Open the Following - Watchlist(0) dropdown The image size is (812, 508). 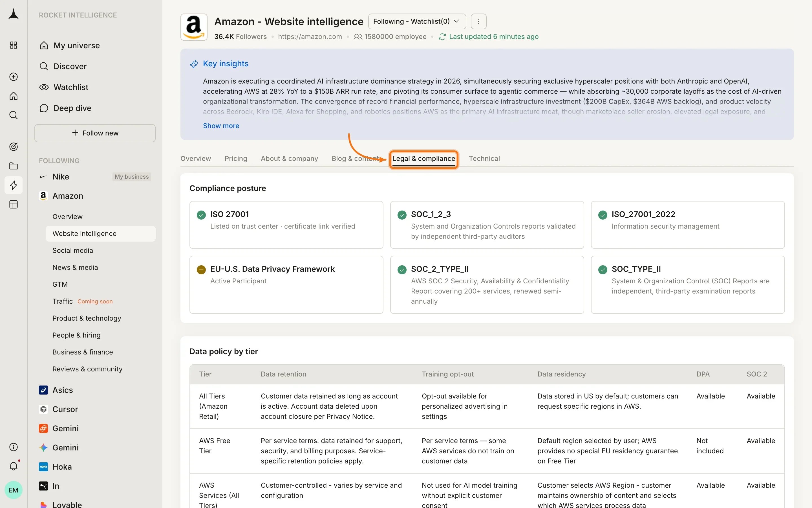(x=417, y=21)
